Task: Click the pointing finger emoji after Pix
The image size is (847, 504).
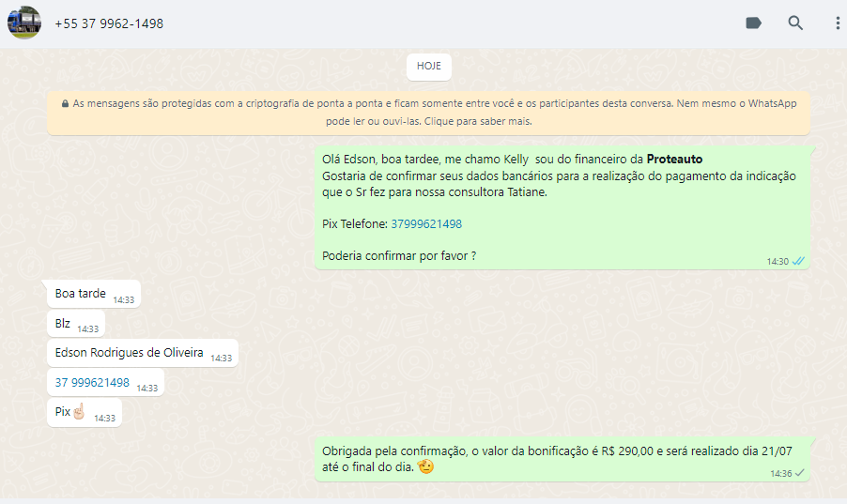Action: (x=79, y=412)
